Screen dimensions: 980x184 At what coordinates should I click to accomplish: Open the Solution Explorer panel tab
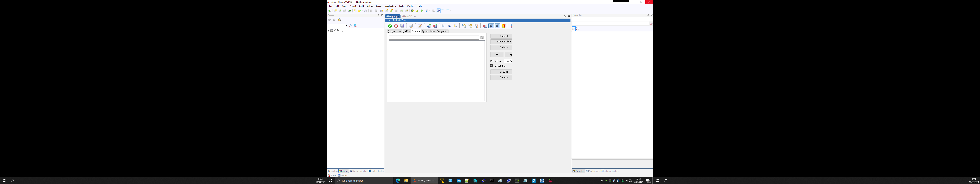pyautogui.click(x=610, y=171)
